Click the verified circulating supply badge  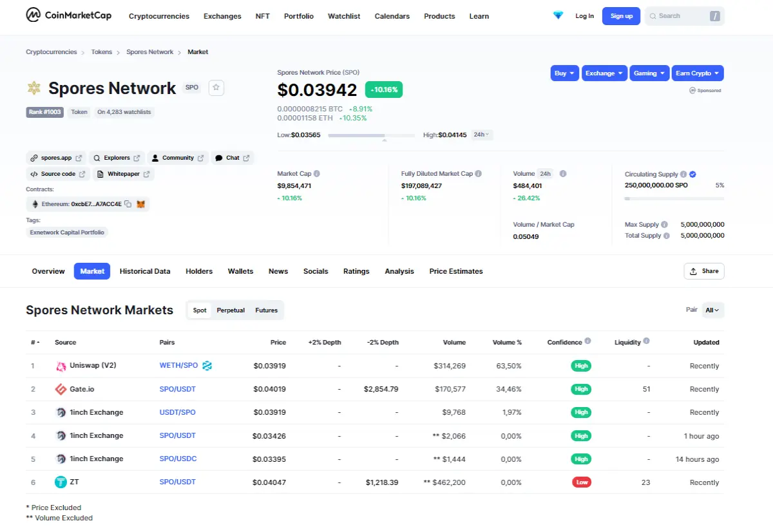(692, 175)
